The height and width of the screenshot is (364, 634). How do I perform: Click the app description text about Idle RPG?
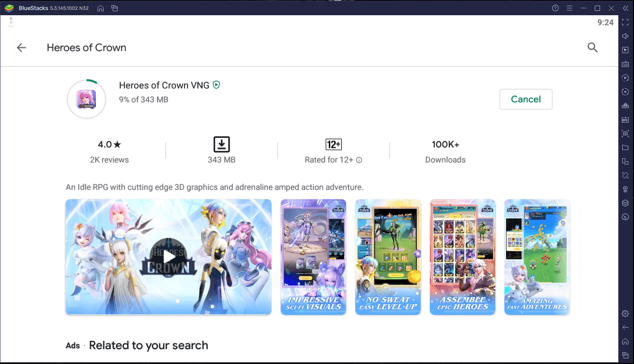click(215, 187)
